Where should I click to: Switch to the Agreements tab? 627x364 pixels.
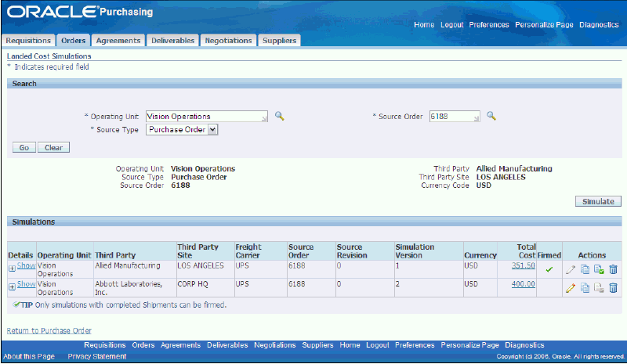coord(118,41)
